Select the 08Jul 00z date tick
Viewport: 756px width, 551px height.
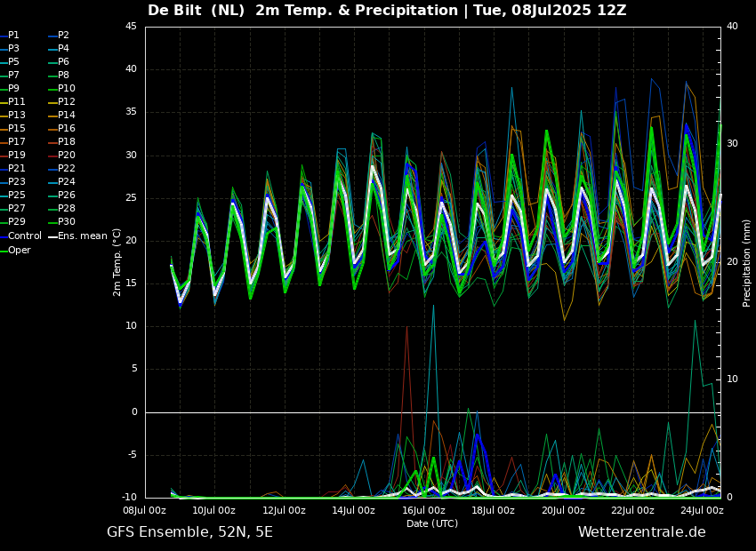click(x=144, y=510)
